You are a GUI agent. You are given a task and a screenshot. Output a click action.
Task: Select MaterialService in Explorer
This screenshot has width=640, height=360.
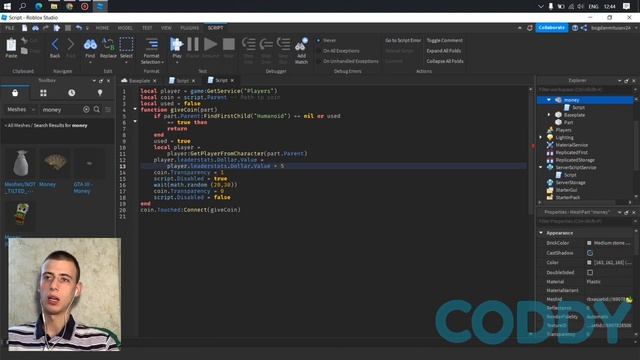pyautogui.click(x=571, y=145)
